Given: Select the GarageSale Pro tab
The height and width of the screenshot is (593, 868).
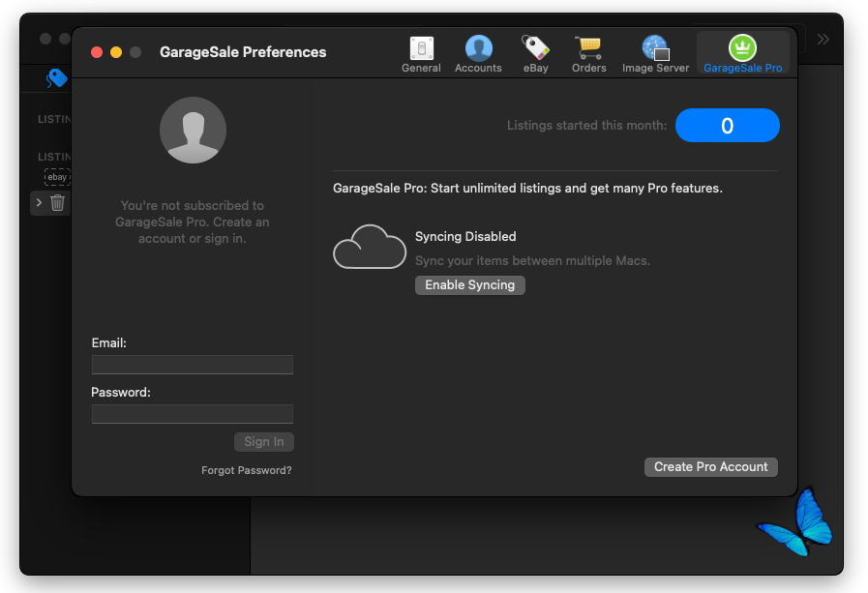Looking at the screenshot, I should 742,54.
